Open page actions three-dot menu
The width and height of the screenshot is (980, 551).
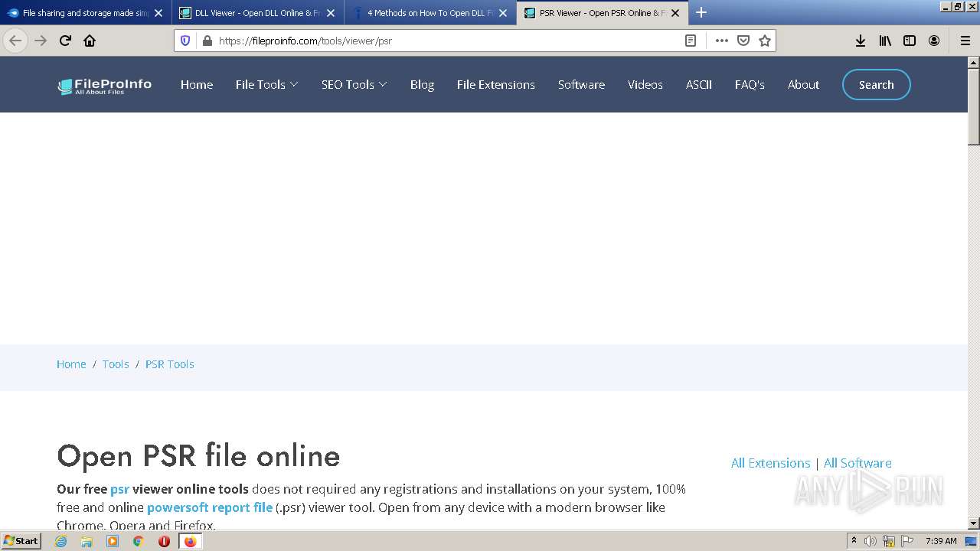pyautogui.click(x=721, y=41)
